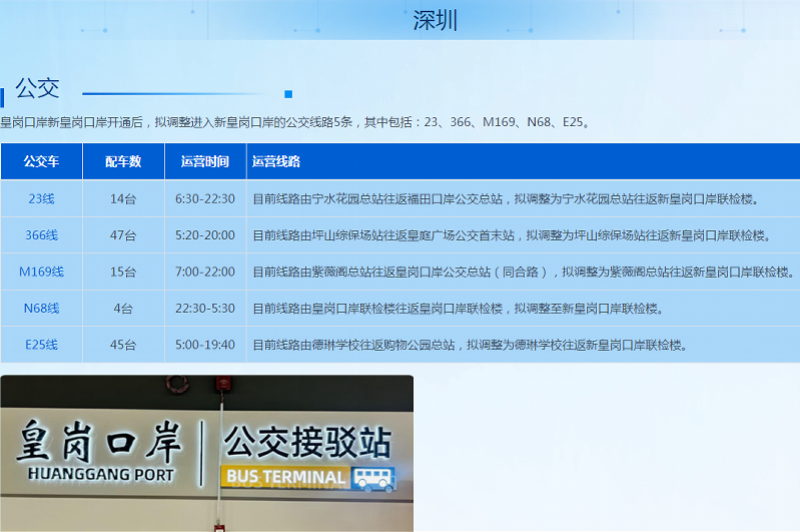The height and width of the screenshot is (532, 800).
Task: Open the 23线 bus route link
Action: (41, 198)
